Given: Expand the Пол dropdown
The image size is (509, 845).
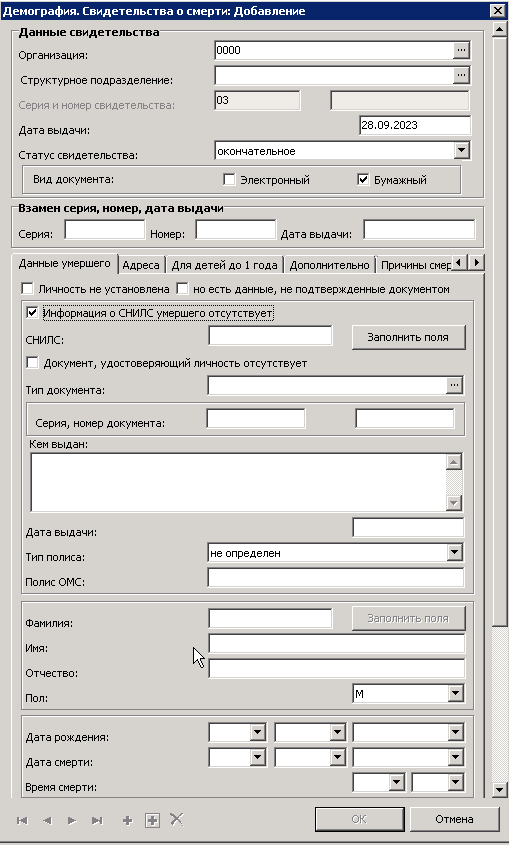Looking at the screenshot, I should point(455,694).
